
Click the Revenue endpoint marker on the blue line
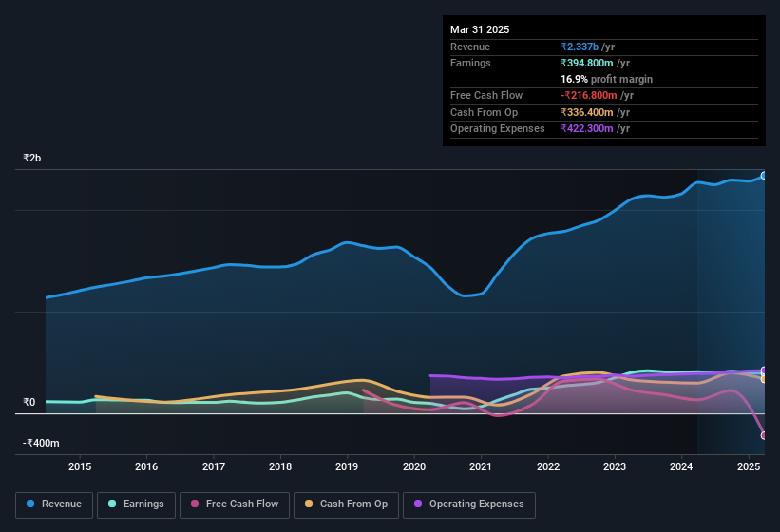point(764,176)
